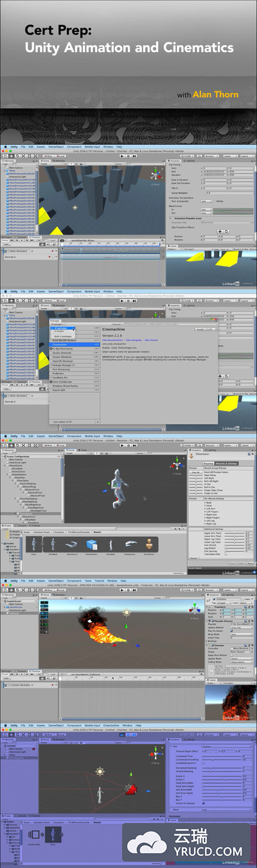Adjust the Screen X slider in Cinemachine Inspector

tap(222, 776)
